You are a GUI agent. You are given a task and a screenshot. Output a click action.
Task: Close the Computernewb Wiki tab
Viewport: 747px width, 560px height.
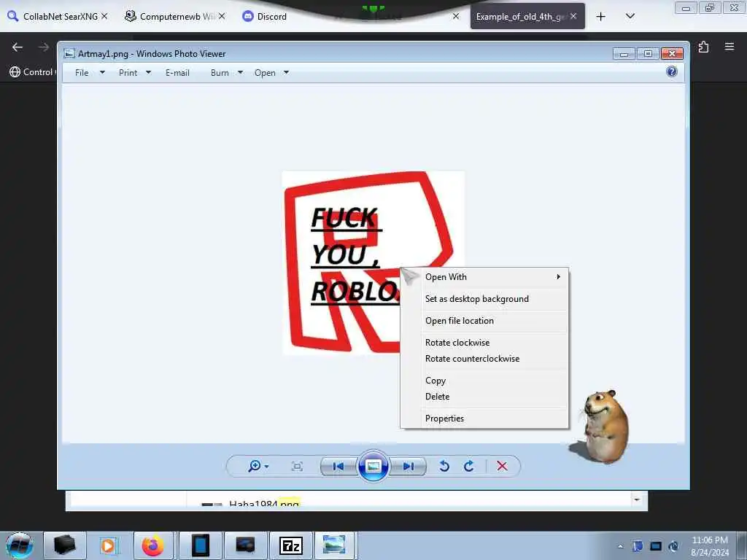222,16
